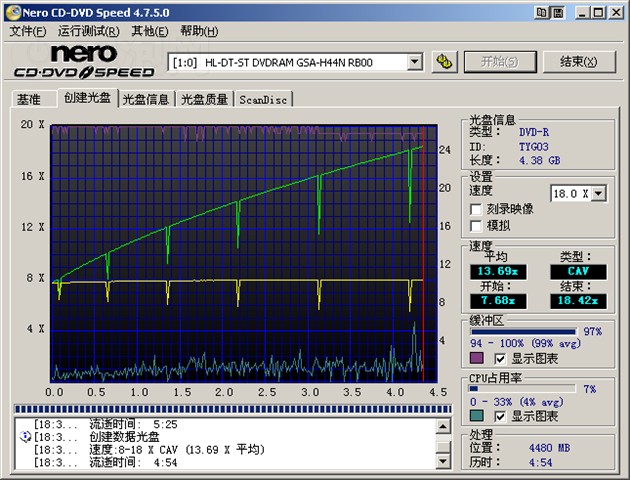Maximize the Nero CD-DVD Speed window

pos(598,13)
